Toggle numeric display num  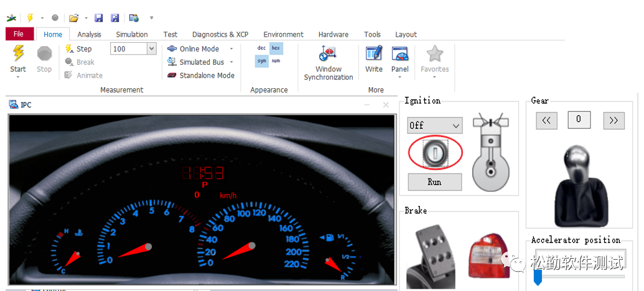pos(276,61)
